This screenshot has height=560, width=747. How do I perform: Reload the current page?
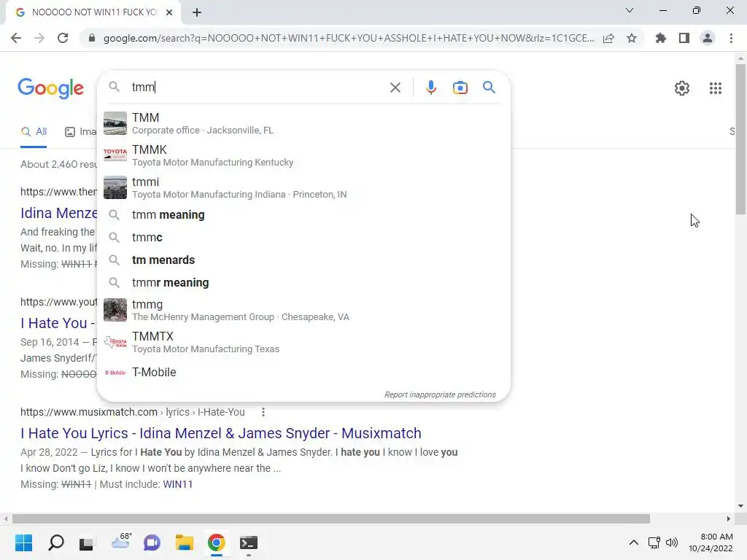(63, 38)
